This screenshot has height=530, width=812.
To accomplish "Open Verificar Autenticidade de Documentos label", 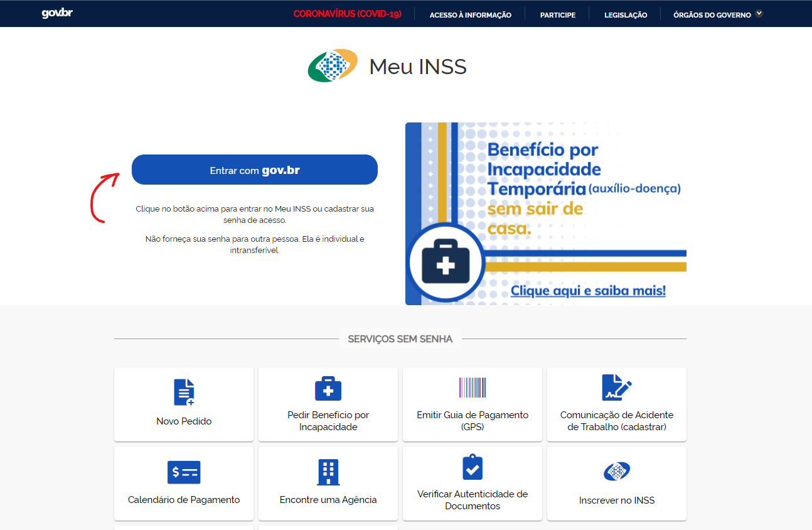I will click(x=473, y=500).
